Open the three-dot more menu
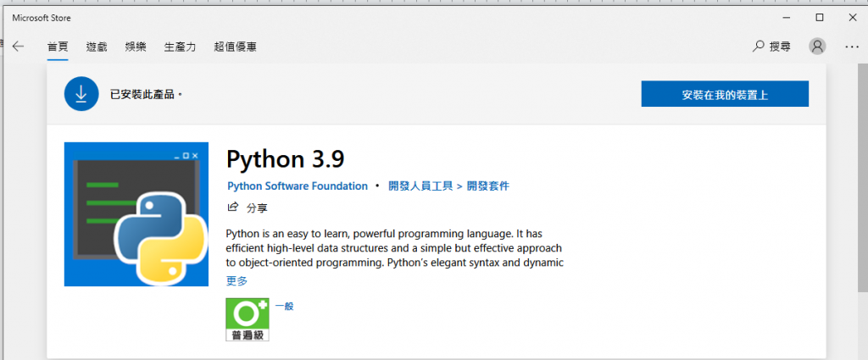Viewport: 868px width, 360px height. (x=851, y=47)
